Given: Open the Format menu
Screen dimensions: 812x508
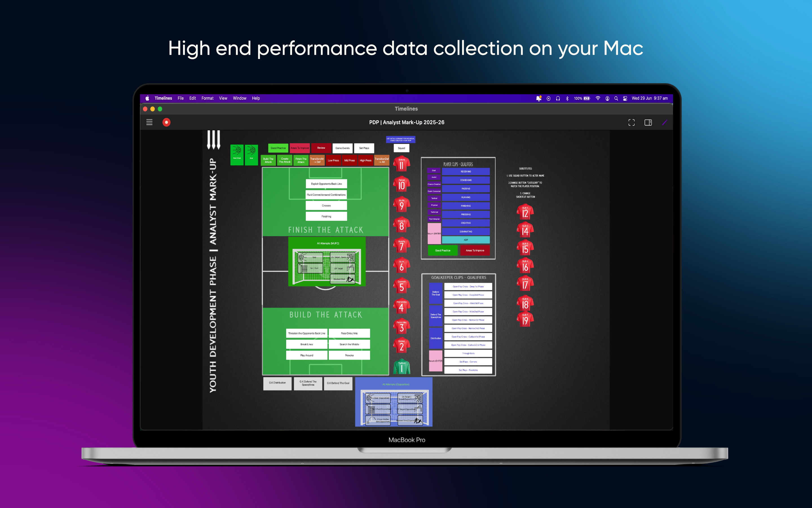Looking at the screenshot, I should coord(207,98).
